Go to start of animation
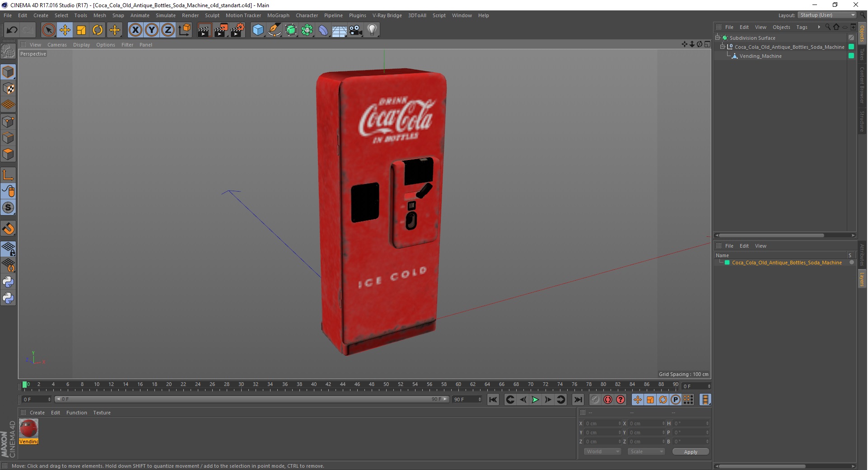 coord(493,399)
